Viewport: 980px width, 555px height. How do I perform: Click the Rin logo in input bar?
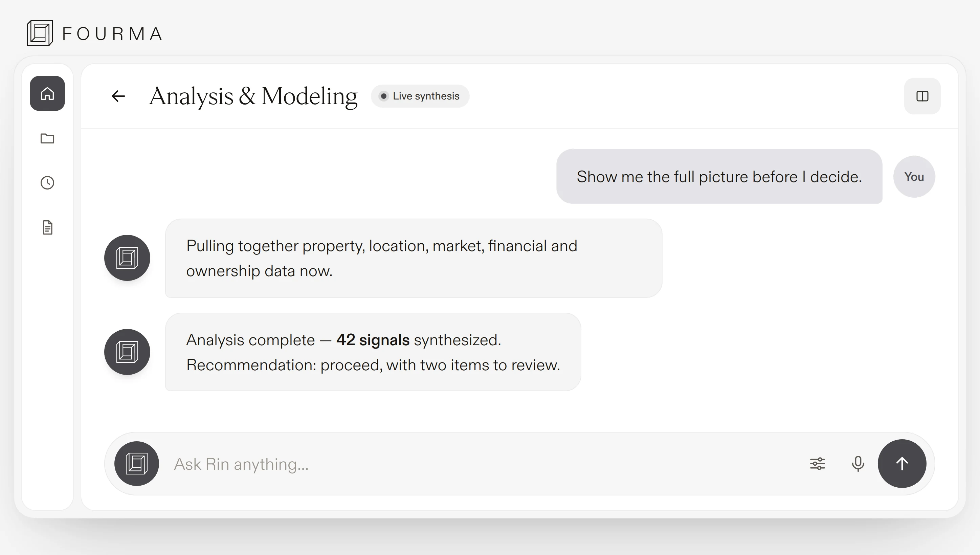click(x=137, y=464)
